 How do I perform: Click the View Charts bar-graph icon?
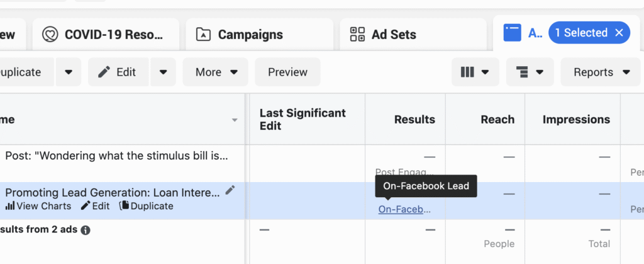(x=10, y=206)
